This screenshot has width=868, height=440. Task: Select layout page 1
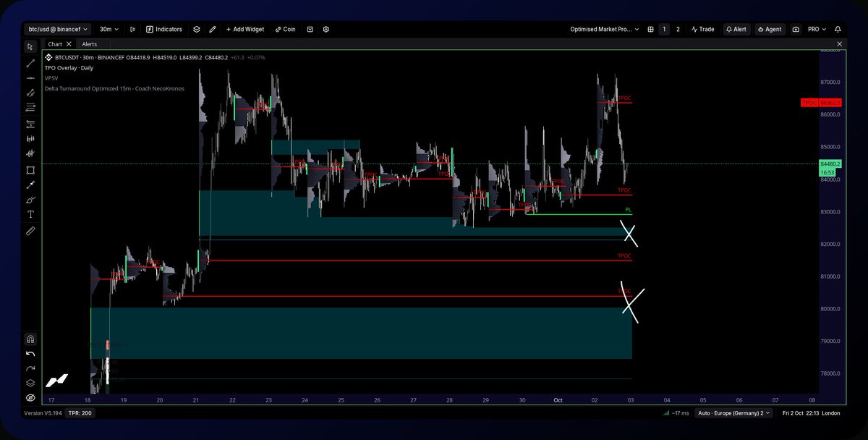[x=664, y=30]
